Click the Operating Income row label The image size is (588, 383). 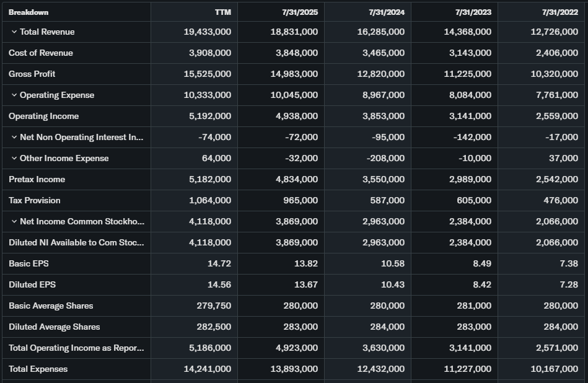44,116
